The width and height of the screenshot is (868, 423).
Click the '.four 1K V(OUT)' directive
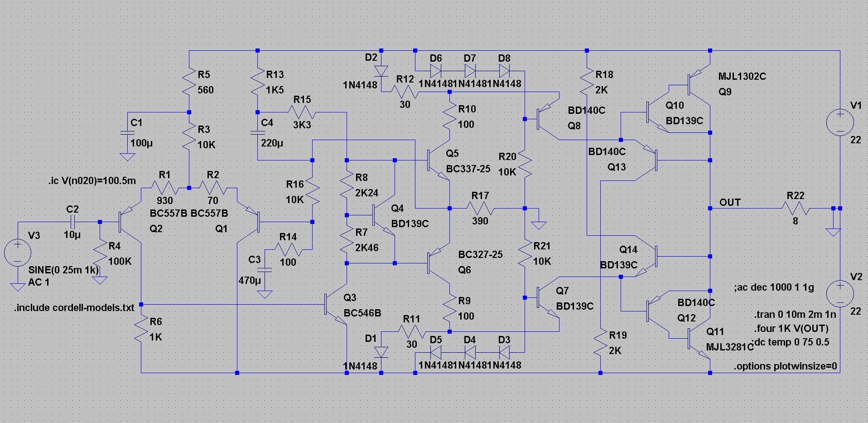tap(791, 328)
